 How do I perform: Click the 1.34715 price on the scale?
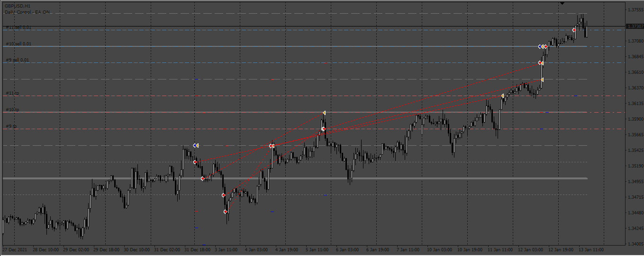635,197
